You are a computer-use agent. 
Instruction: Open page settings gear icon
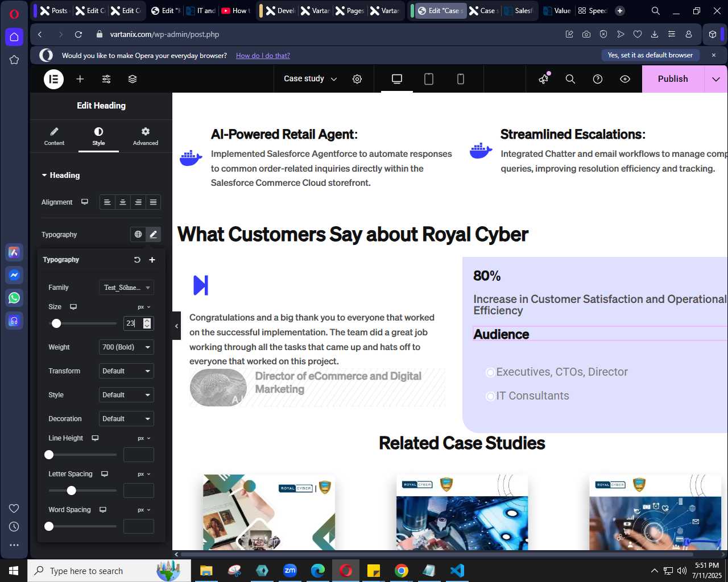tap(357, 79)
